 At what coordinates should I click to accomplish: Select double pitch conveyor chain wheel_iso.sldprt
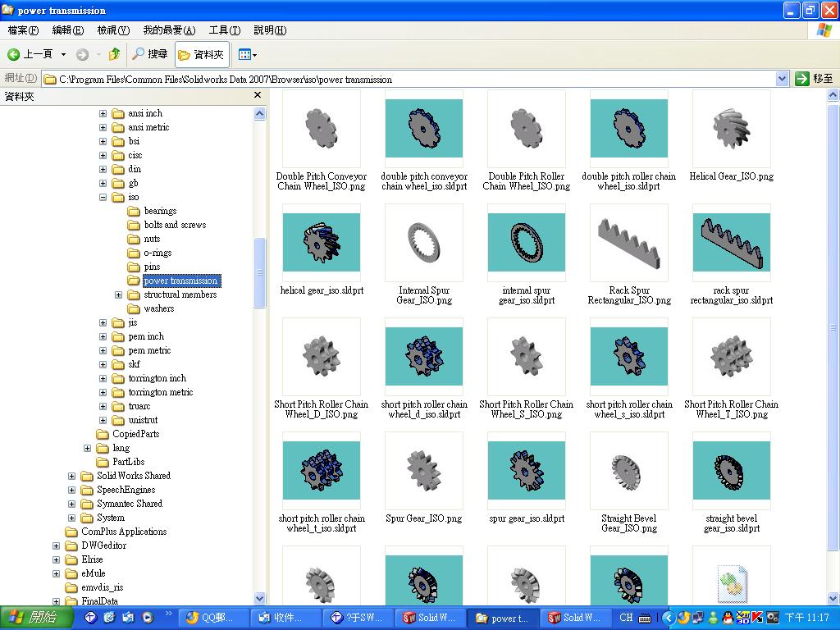coord(424,129)
